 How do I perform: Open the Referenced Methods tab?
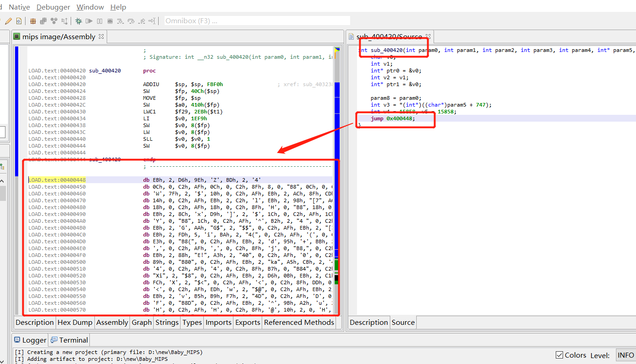pos(299,323)
